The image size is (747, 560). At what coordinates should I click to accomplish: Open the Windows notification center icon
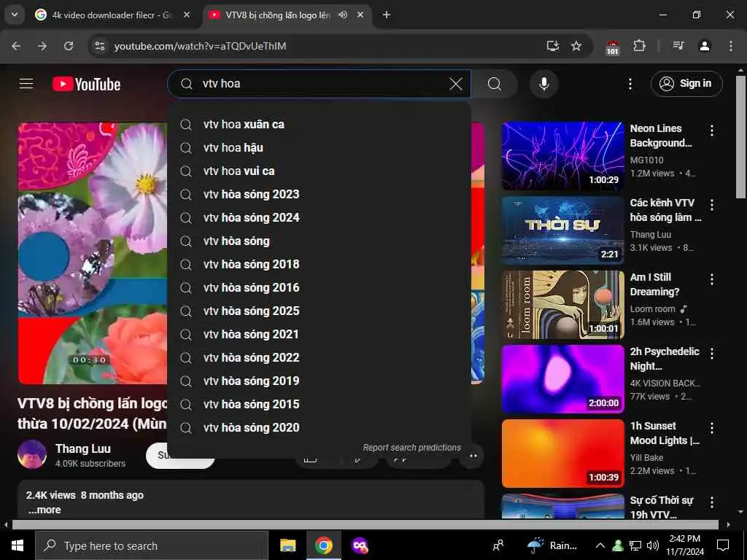pos(723,545)
